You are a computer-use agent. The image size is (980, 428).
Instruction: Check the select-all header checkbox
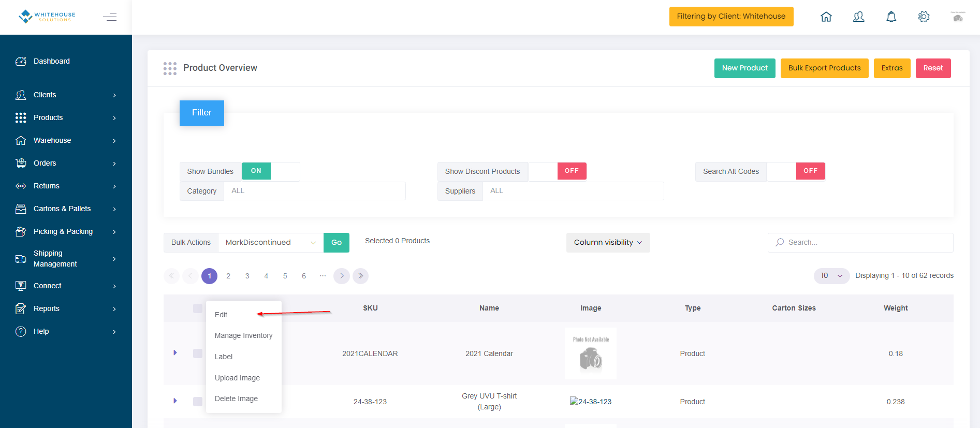point(198,308)
